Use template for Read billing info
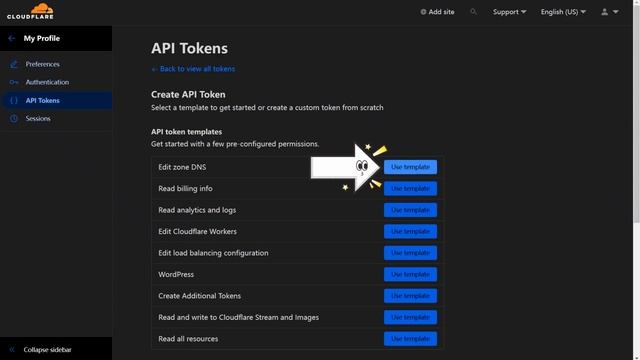The height and width of the screenshot is (360, 640). coord(410,189)
